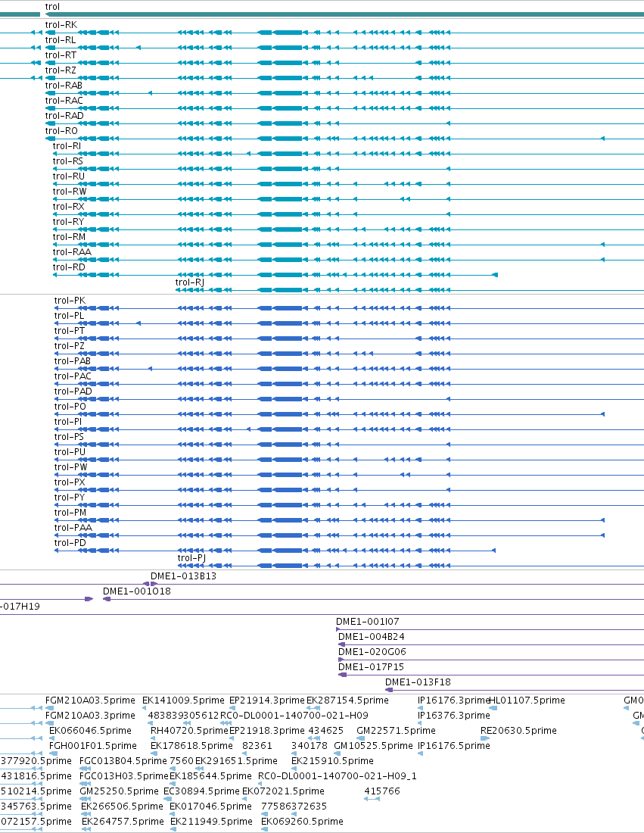Click the trol-PAA protein label
Image resolution: width=644 pixels, height=833 pixels.
coord(73,528)
